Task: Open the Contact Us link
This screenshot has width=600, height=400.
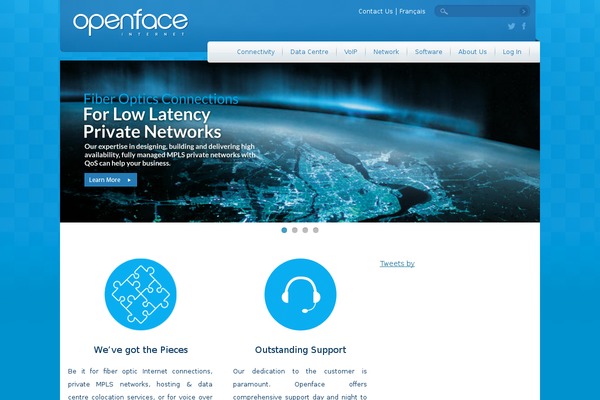Action: pos(375,11)
